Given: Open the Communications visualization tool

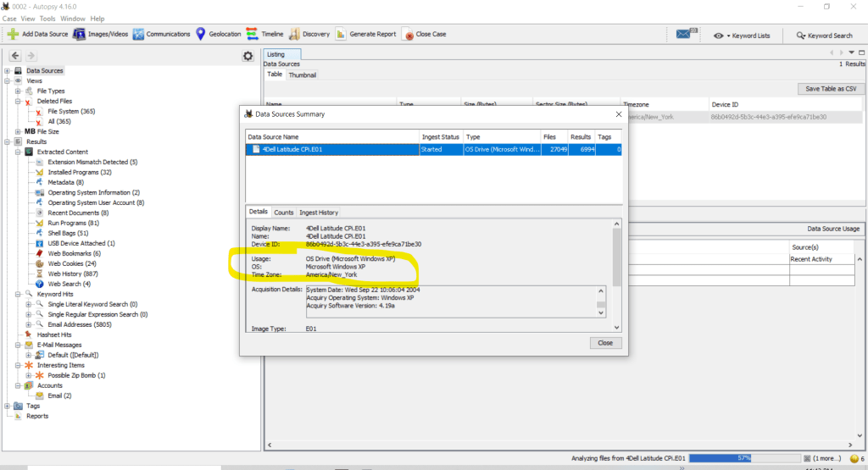Looking at the screenshot, I should tap(138, 35).
